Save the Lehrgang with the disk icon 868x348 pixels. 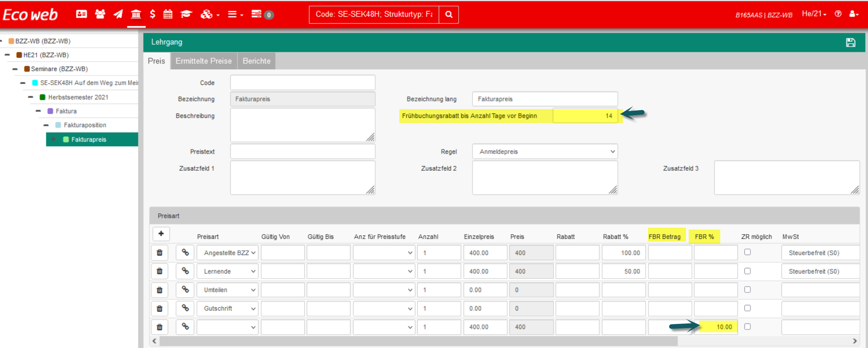[x=850, y=43]
